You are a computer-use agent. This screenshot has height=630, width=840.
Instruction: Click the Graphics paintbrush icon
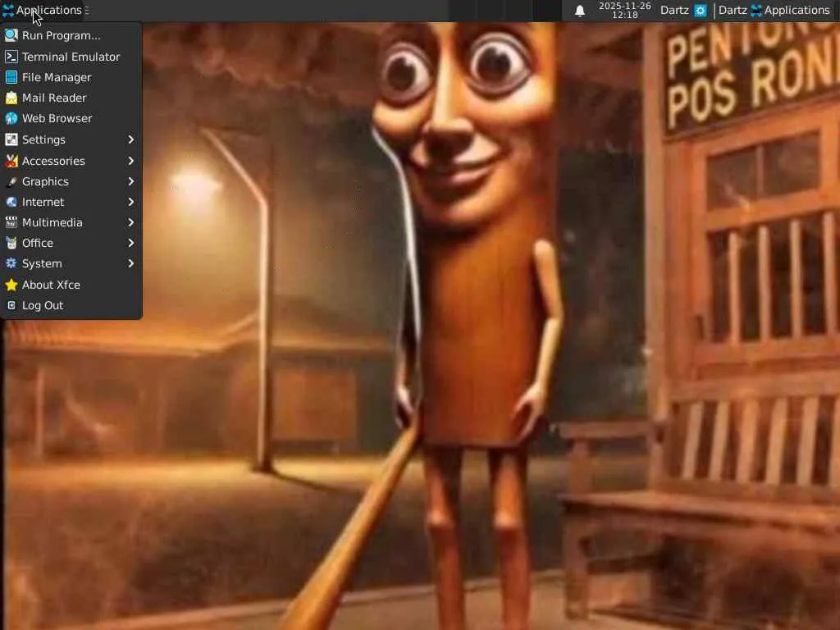pyautogui.click(x=11, y=181)
